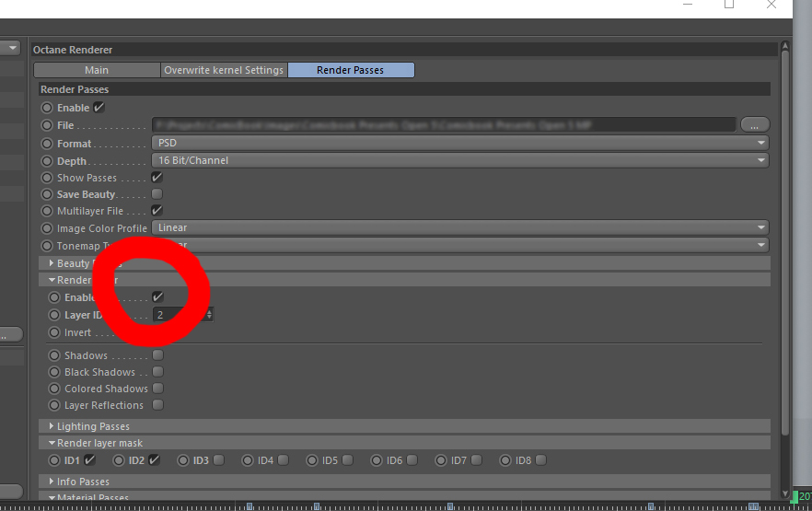Image resolution: width=812 pixels, height=511 pixels.
Task: Switch to the Main tab
Action: click(97, 70)
